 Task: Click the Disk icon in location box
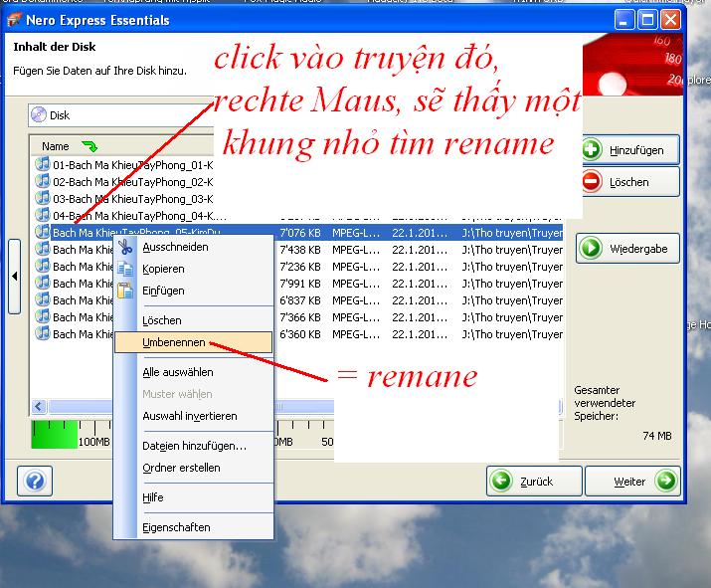pos(40,115)
